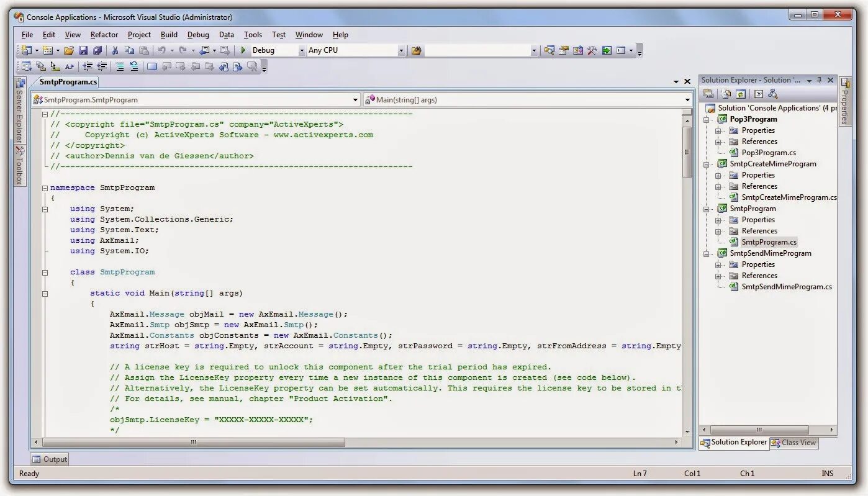Click the Solution Explorer Properties icon
Viewport: 868px width, 496px height.
click(x=708, y=94)
